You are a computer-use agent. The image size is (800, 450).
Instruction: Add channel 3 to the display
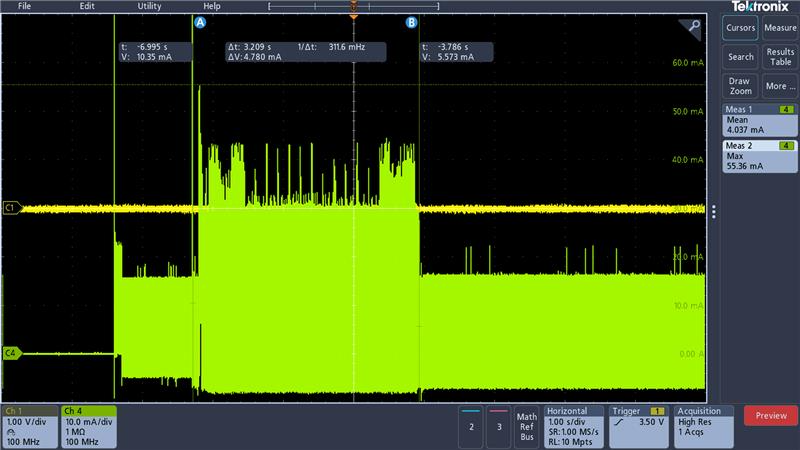point(498,427)
